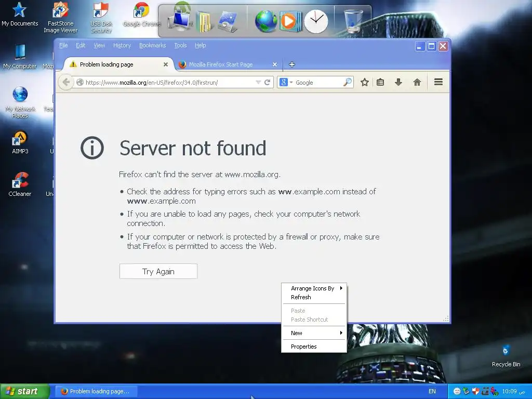
Task: Choose Properties from the context menu
Action: tap(314, 347)
